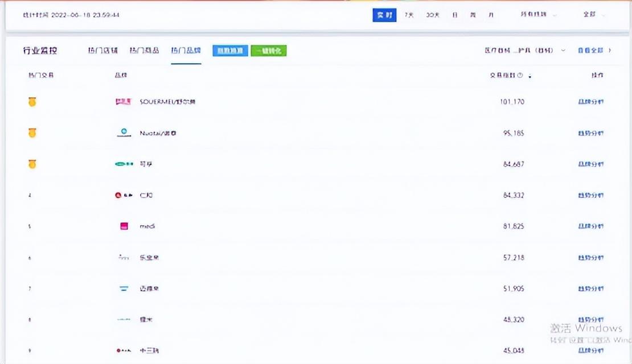Click the info icon beside 交易指数
This screenshot has width=632, height=364.
(x=520, y=75)
